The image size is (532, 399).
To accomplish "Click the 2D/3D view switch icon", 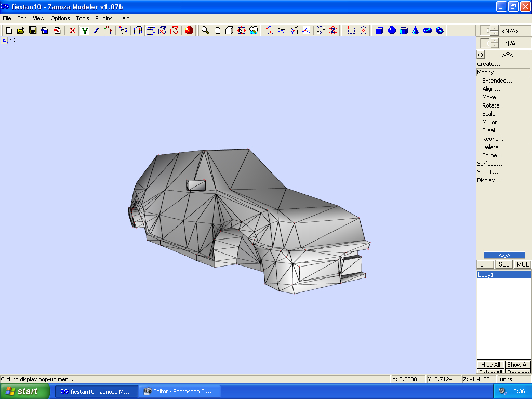I will (321, 31).
